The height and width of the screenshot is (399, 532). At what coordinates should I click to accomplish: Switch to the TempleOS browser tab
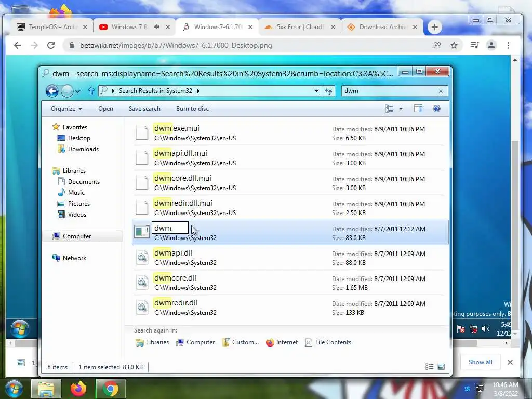pos(51,27)
